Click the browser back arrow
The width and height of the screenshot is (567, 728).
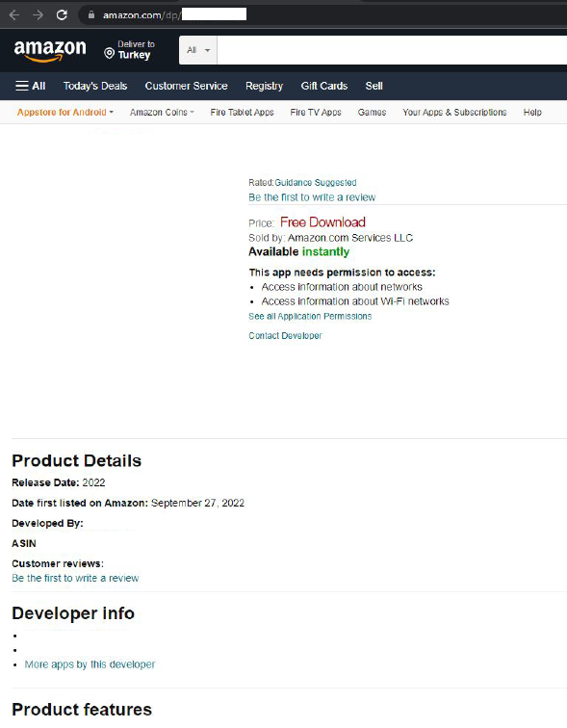pyautogui.click(x=14, y=14)
